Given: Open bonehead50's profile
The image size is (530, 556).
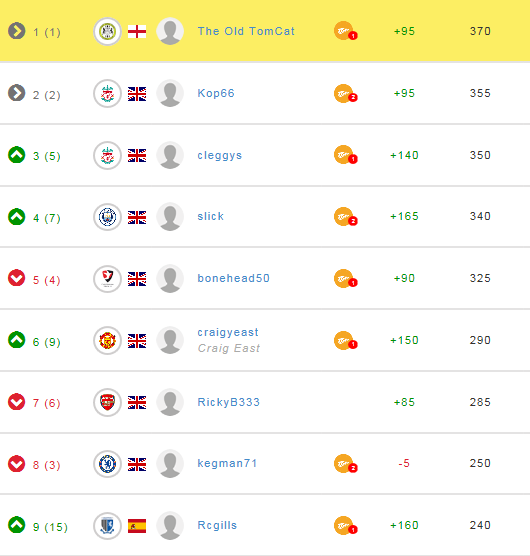Looking at the screenshot, I should click(234, 278).
